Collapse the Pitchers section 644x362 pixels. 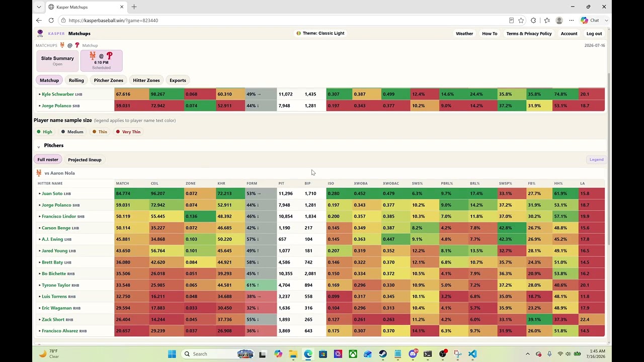pos(38,146)
